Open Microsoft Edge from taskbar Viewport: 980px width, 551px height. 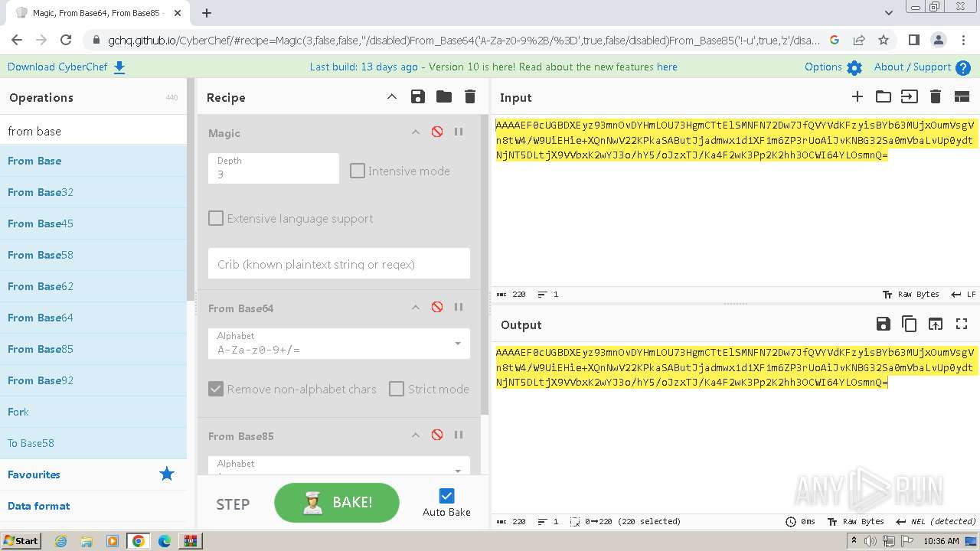click(165, 541)
